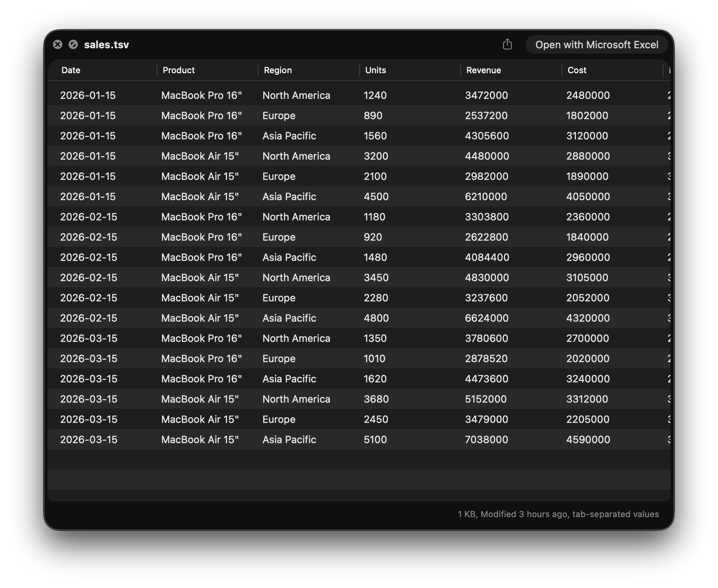The height and width of the screenshot is (588, 718).
Task: Click the circular slash icon beside the close button
Action: pos(73,44)
